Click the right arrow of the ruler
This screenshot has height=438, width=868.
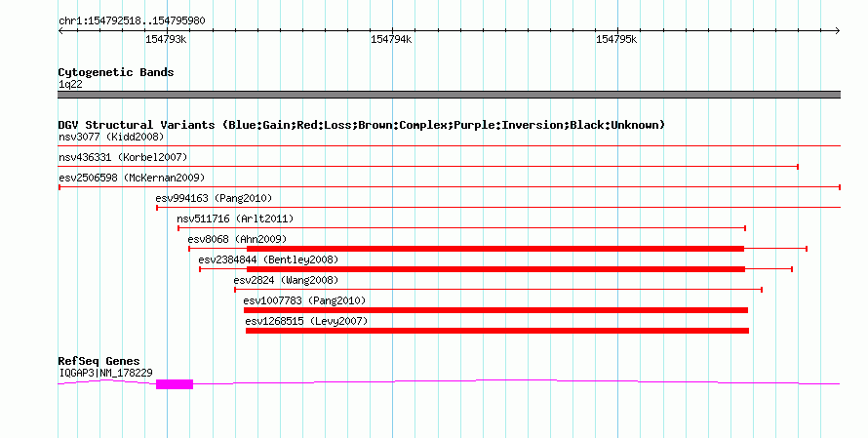[838, 30]
